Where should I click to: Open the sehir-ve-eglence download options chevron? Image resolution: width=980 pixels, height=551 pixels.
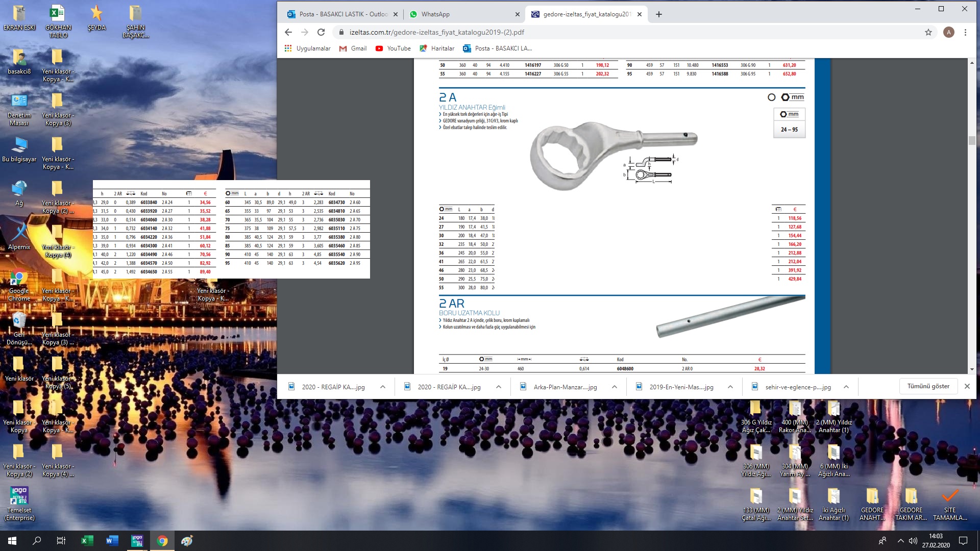[x=846, y=387]
